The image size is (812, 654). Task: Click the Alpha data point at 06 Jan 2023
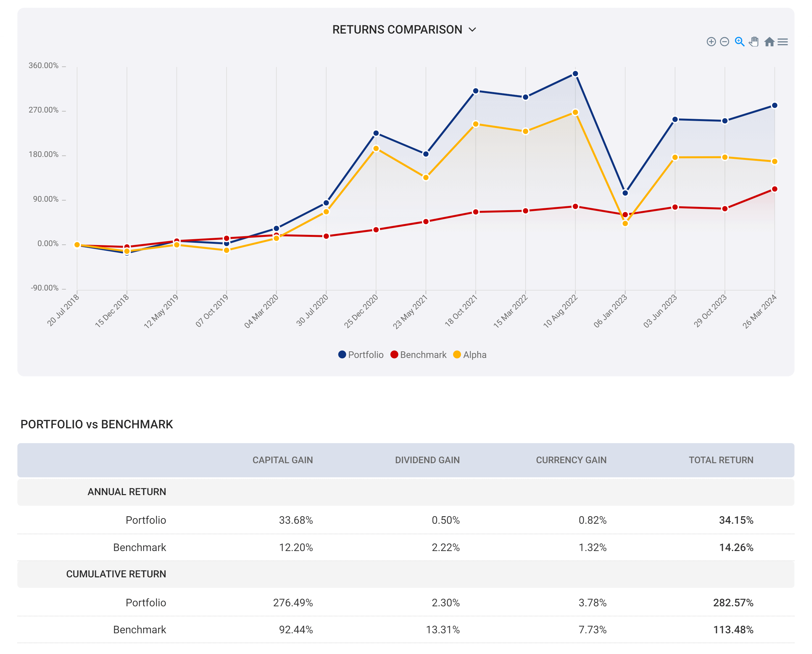tap(625, 223)
